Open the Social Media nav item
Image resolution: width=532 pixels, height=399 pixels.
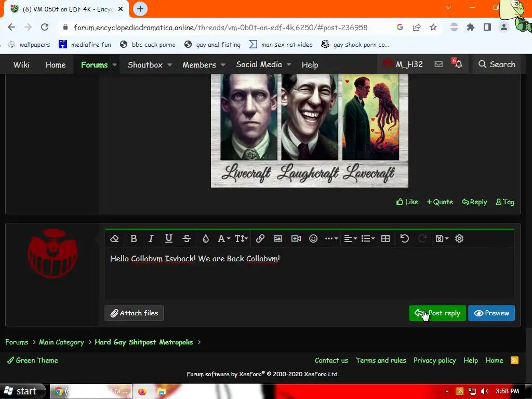tap(259, 64)
